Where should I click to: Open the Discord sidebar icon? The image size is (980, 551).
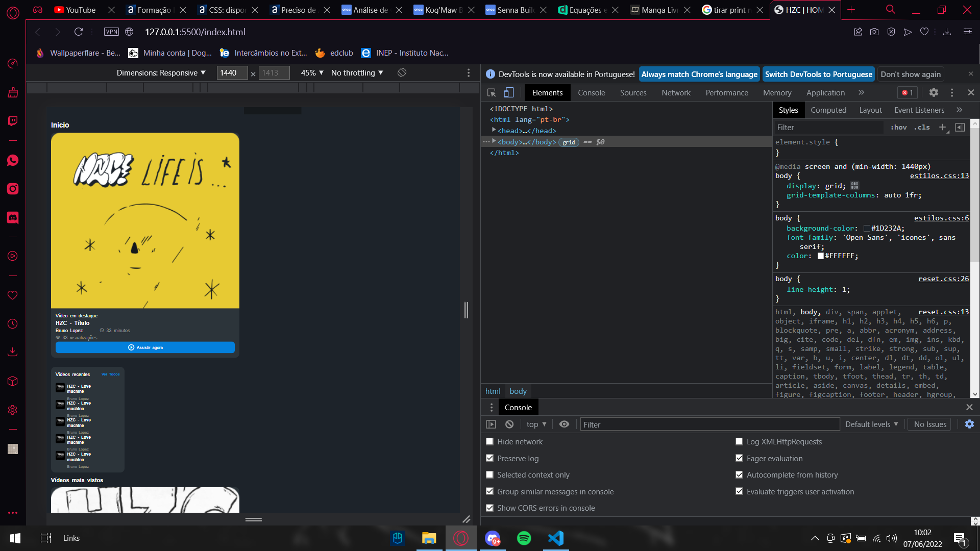click(x=13, y=218)
